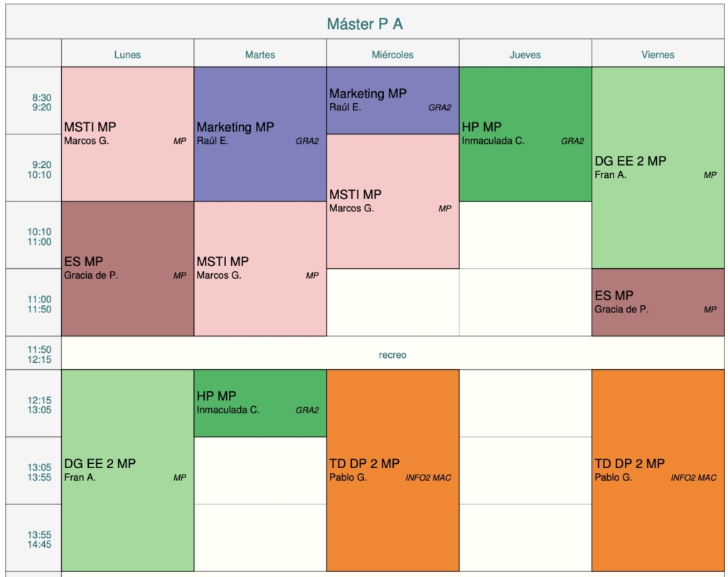This screenshot has width=728, height=577.
Task: Select Monday's DG EE 2 MP block
Action: [x=127, y=470]
